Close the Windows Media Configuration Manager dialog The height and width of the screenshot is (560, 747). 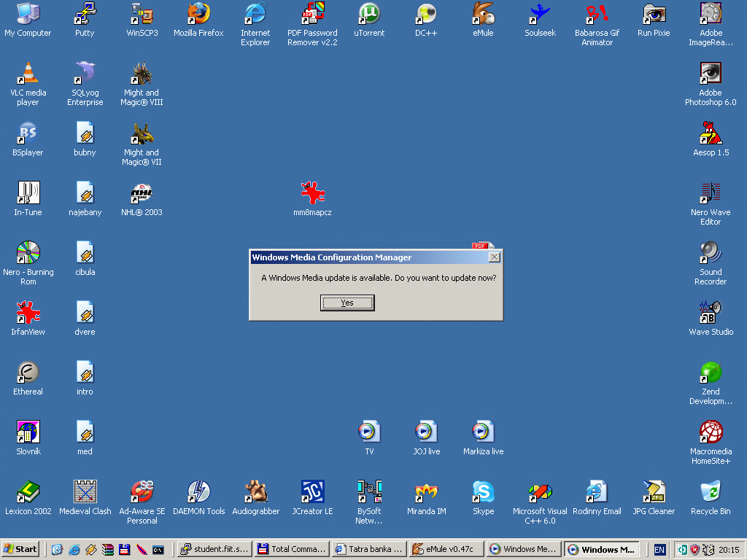(494, 257)
